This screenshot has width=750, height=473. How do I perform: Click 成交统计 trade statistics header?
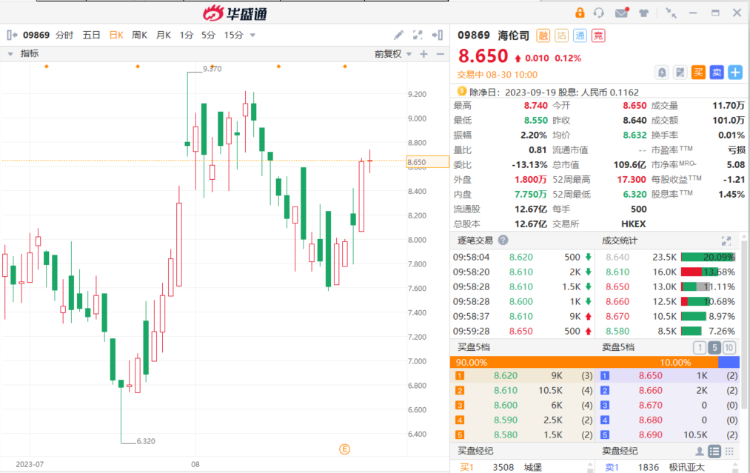pyautogui.click(x=619, y=240)
